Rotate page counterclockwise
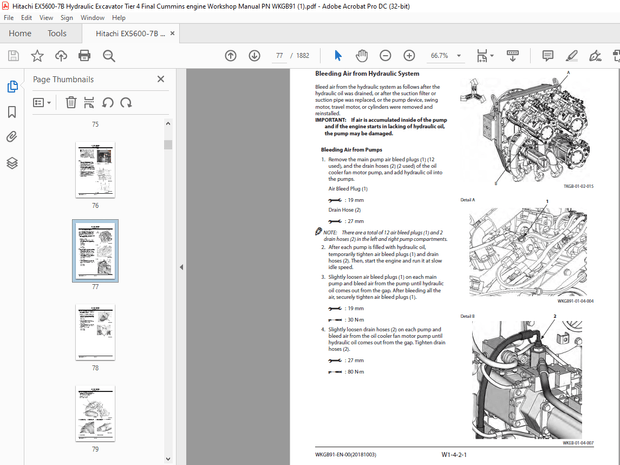This screenshot has width=620, height=465. (108, 103)
